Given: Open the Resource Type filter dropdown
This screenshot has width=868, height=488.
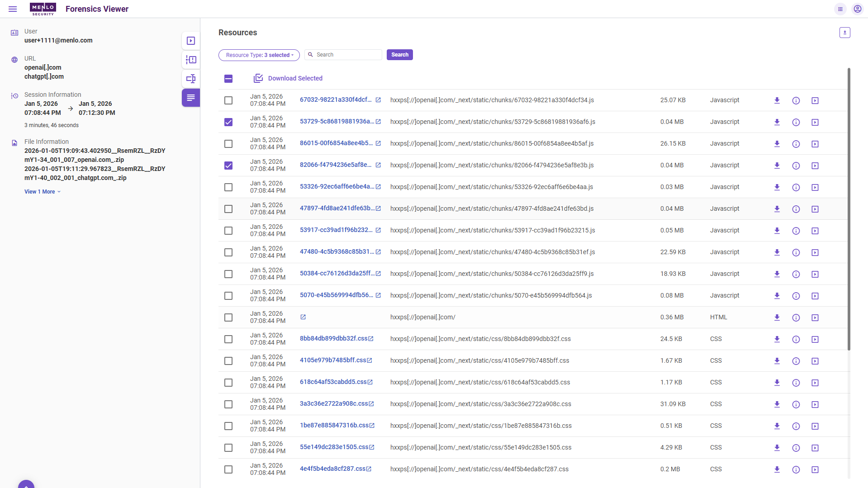Looking at the screenshot, I should pos(259,55).
